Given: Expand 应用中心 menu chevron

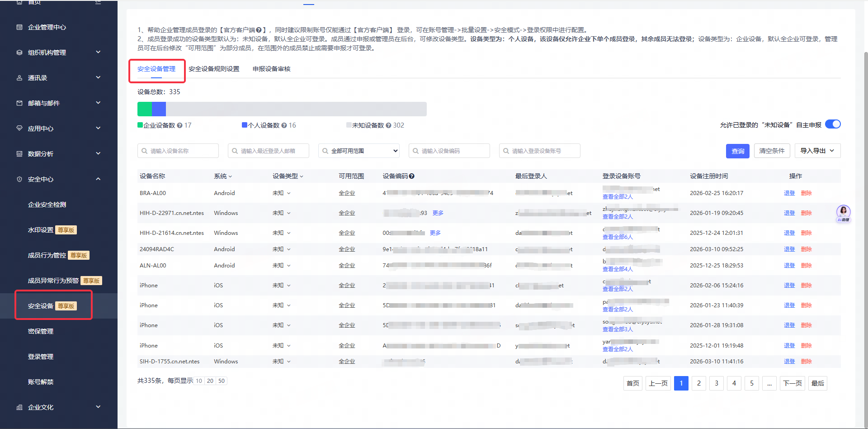Looking at the screenshot, I should (x=98, y=128).
